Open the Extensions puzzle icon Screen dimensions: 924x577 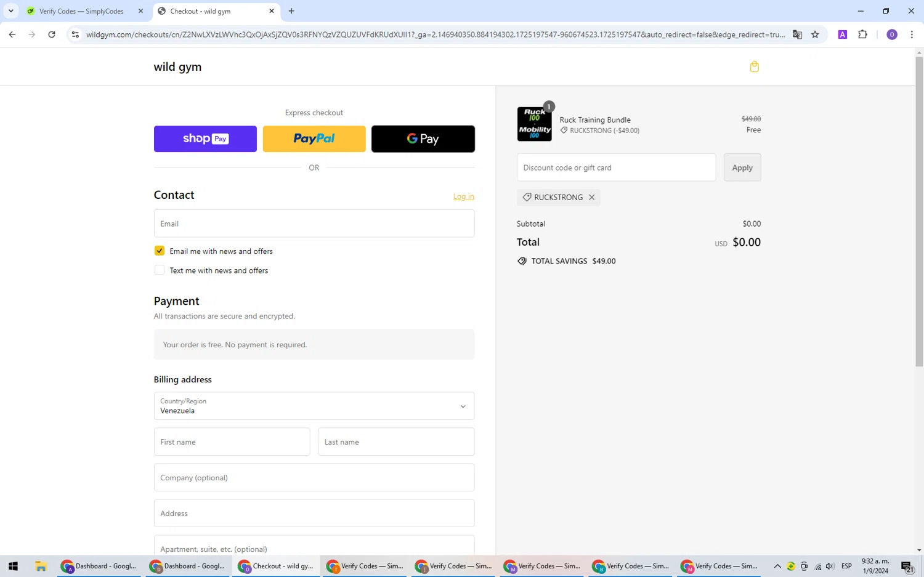pyautogui.click(x=862, y=34)
